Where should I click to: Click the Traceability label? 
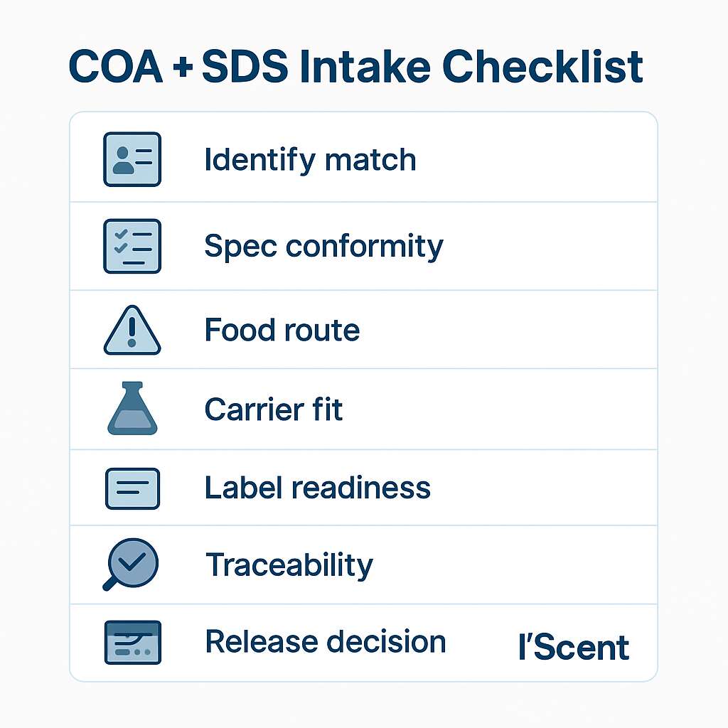click(289, 565)
